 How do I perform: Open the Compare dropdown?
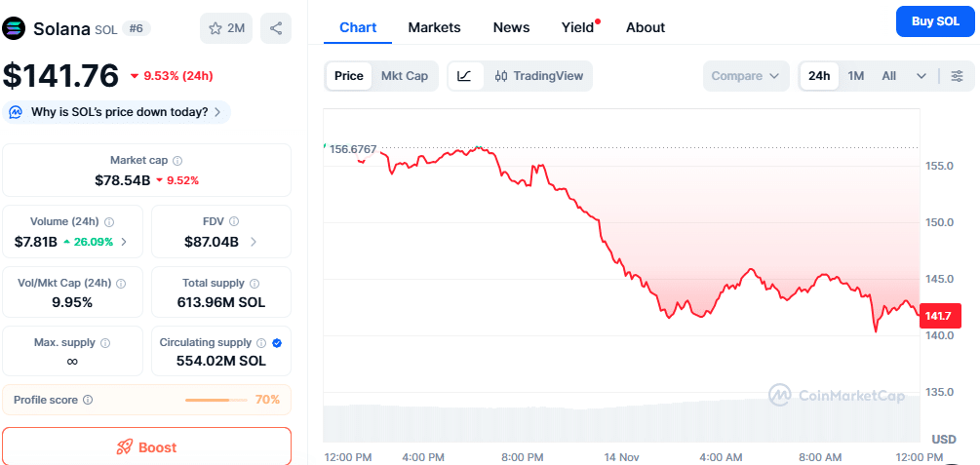tap(746, 76)
